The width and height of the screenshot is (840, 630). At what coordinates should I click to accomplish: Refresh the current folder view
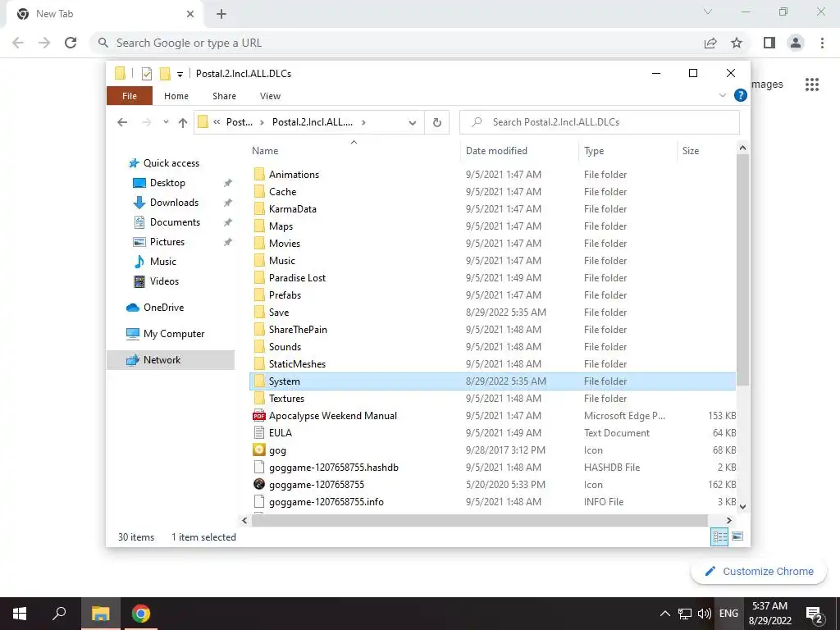coord(437,123)
